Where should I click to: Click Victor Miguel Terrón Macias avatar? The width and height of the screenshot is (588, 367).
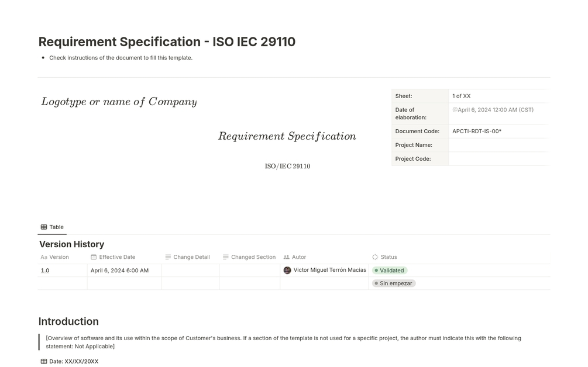287,270
